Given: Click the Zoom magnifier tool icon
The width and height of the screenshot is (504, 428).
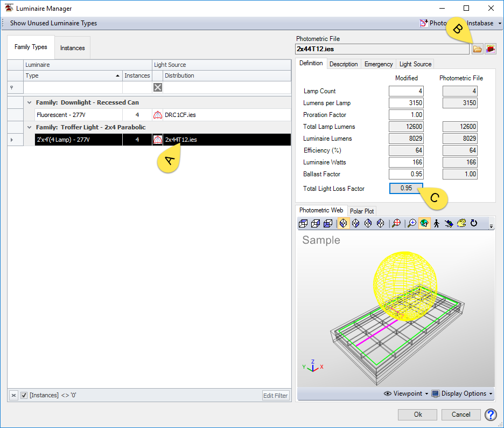Looking at the screenshot, I should click(412, 223).
